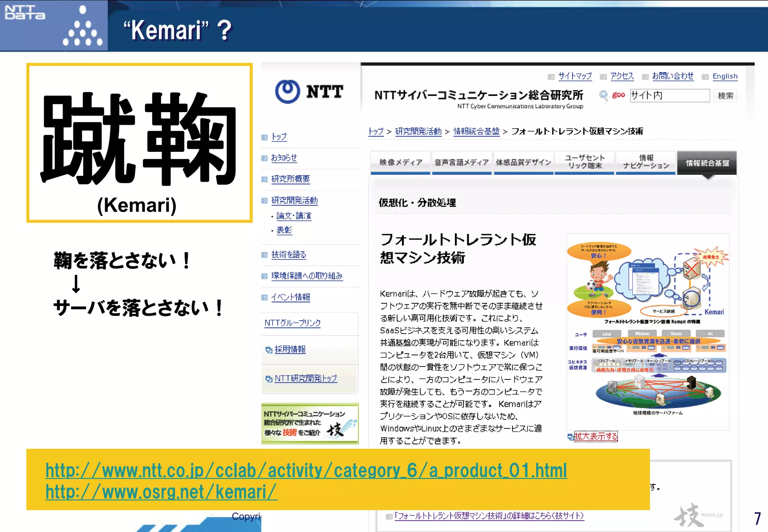Click the external-link icon beside 採用情報
This screenshot has width=768, height=532.
269,350
